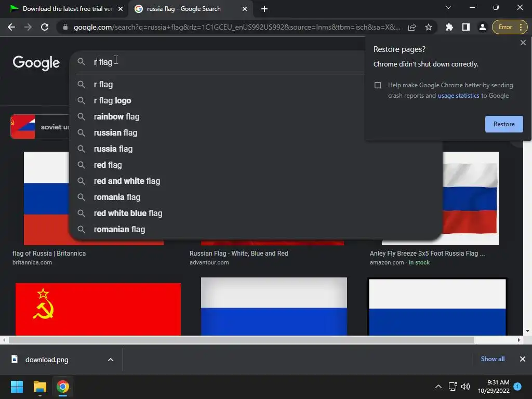Open the download.png file from the downloads bar
Screen dimensions: 532x399
point(47,360)
